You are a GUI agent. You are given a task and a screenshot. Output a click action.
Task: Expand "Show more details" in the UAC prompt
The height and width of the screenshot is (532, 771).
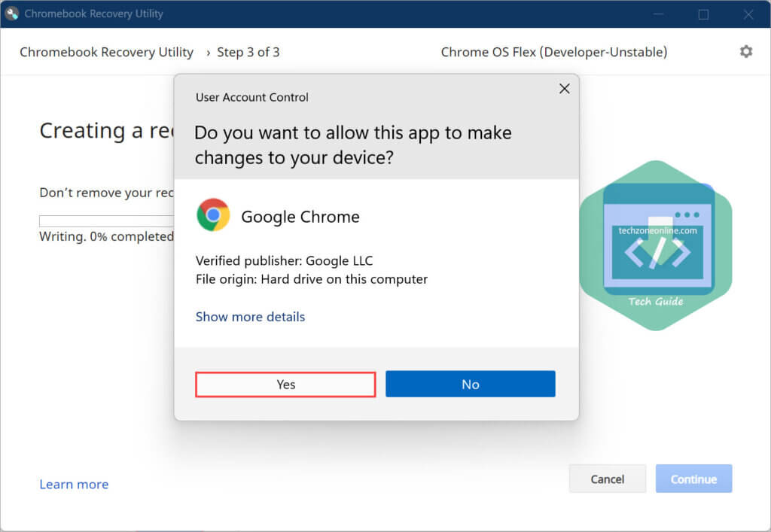250,316
